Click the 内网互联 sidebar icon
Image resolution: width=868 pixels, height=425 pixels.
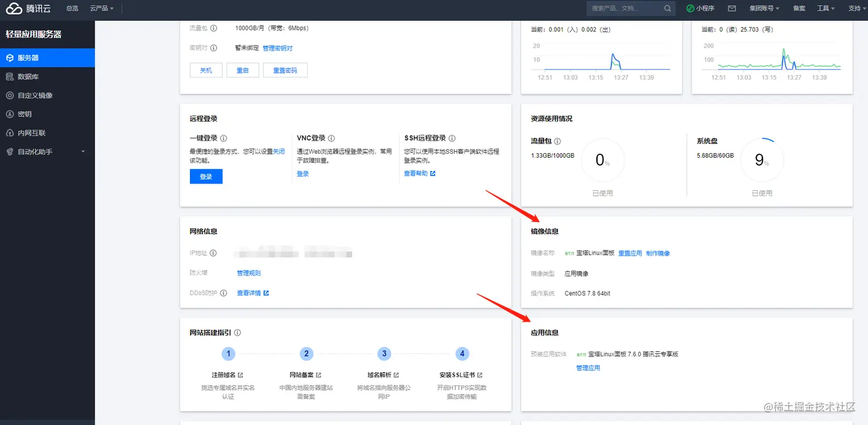[x=10, y=133]
